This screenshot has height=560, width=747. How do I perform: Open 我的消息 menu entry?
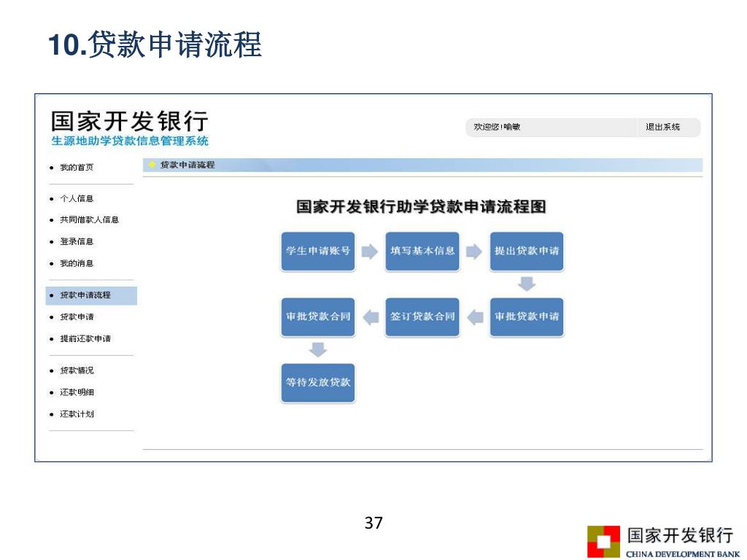(x=76, y=263)
